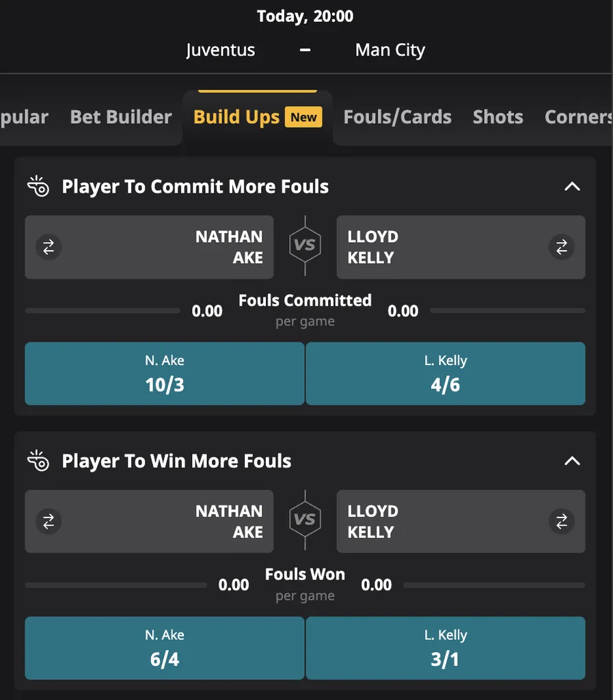Open the Shots tab
613x700 pixels.
pyautogui.click(x=498, y=117)
